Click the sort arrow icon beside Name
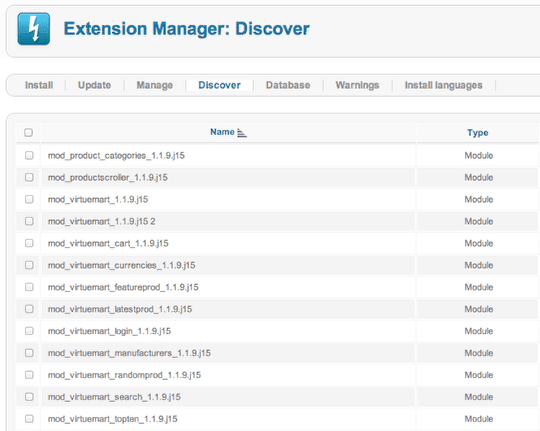The height and width of the screenshot is (431, 540). click(242, 133)
